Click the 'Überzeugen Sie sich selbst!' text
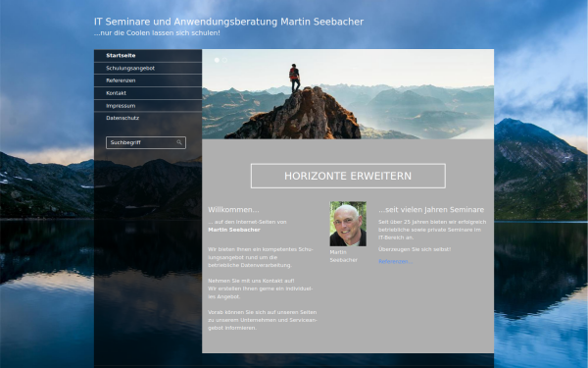Image resolution: width=588 pixels, height=368 pixels. tap(415, 249)
